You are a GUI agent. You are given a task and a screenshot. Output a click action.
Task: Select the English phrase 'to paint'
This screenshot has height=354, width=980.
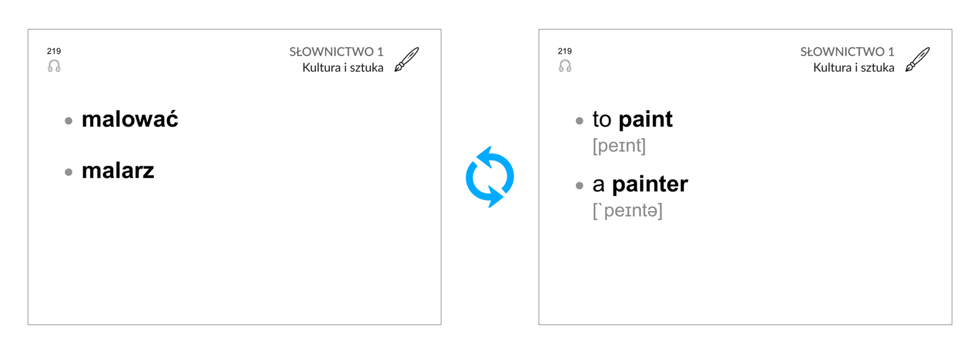point(632,119)
